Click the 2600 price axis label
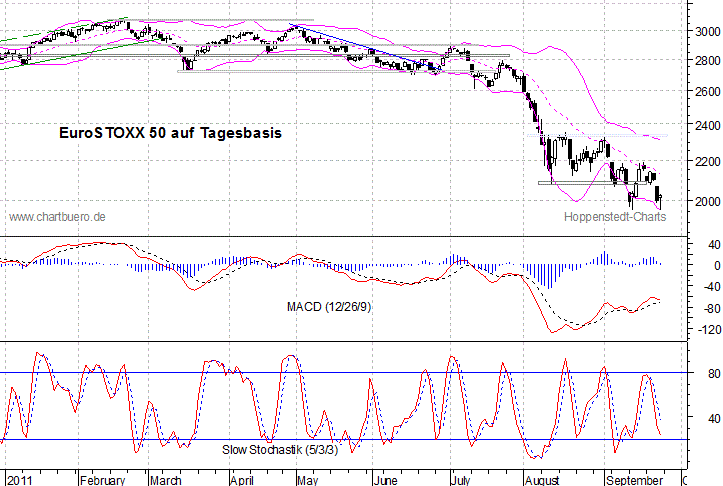This screenshot has height=486, width=723. pyautogui.click(x=707, y=91)
